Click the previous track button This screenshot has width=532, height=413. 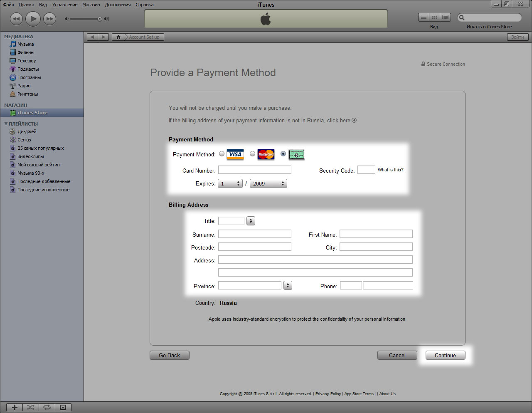(x=16, y=19)
